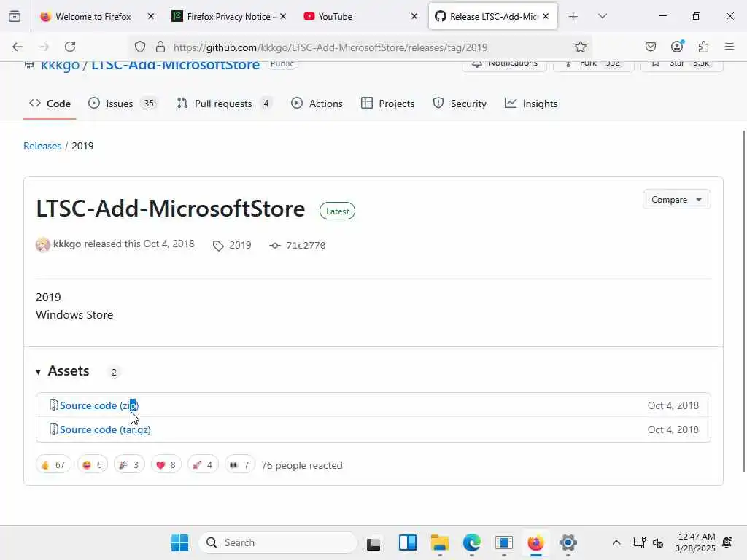Open Settings gear on the taskbar

coord(568,542)
